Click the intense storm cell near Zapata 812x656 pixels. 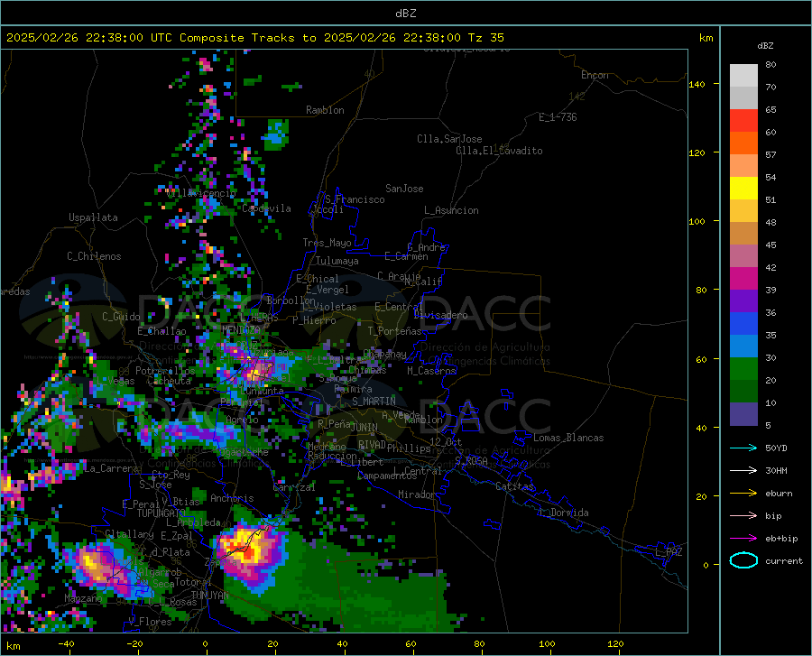[x=251, y=550]
